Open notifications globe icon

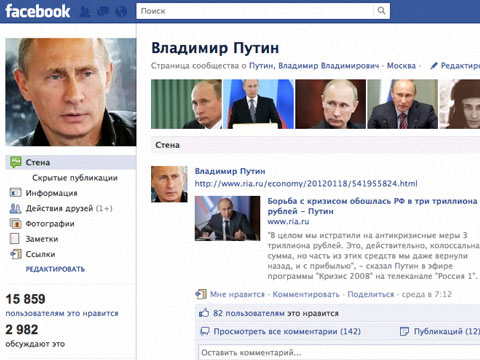pyautogui.click(x=121, y=11)
